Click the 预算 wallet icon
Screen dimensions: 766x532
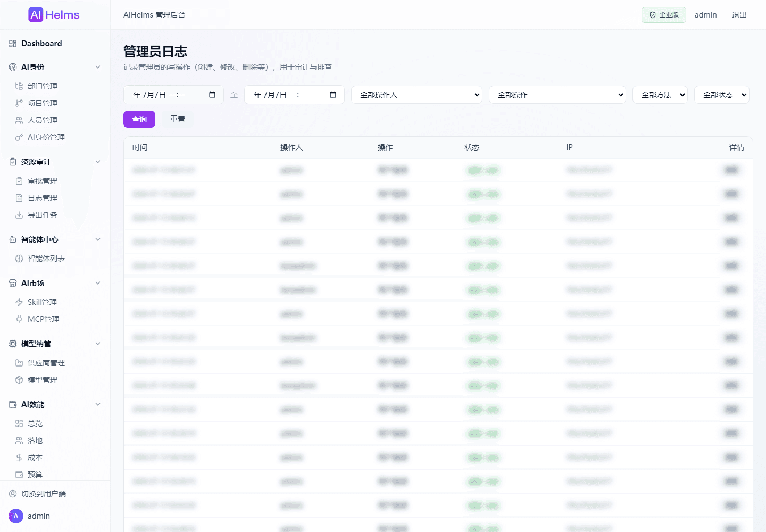pos(19,475)
